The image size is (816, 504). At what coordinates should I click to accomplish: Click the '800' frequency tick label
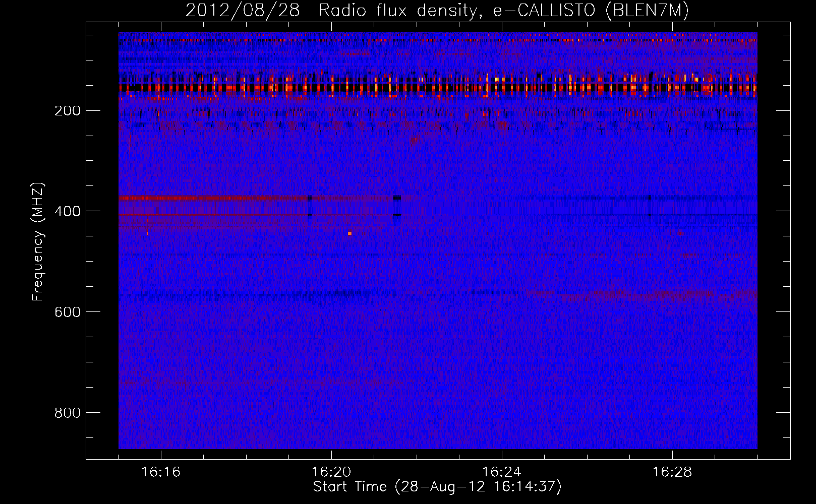[68, 413]
